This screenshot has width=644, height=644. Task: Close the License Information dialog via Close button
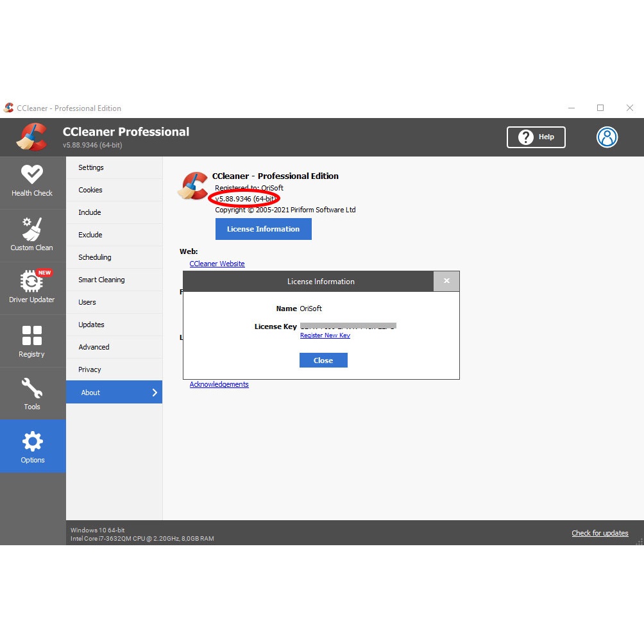tap(323, 360)
